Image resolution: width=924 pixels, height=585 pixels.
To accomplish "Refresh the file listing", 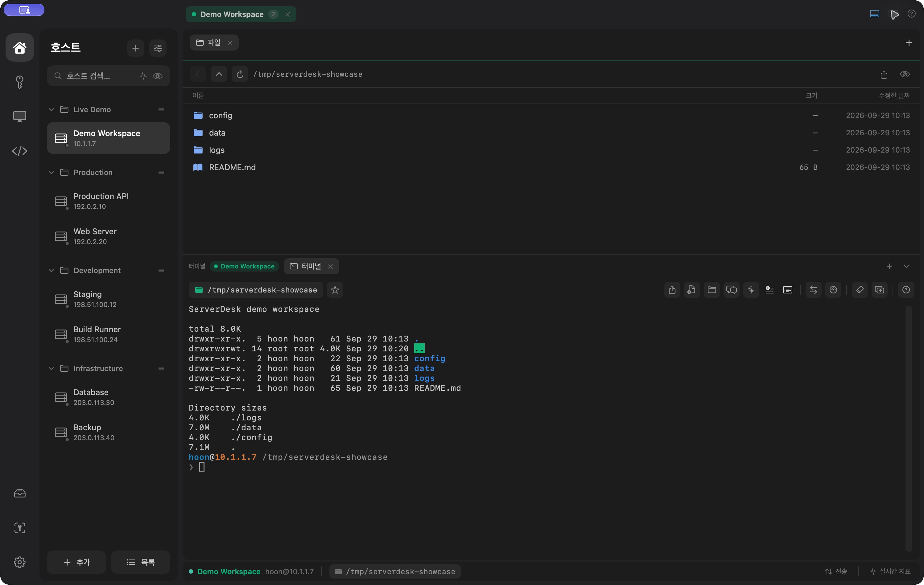I will click(x=240, y=74).
